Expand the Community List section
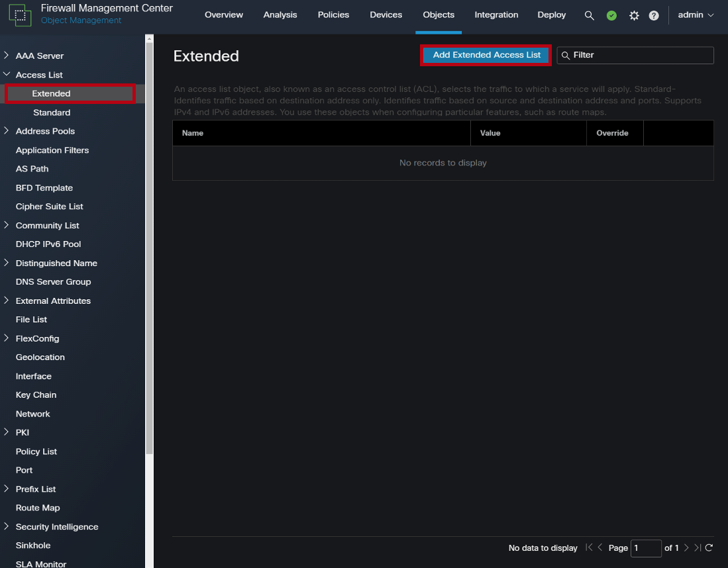Image resolution: width=728 pixels, height=568 pixels. [x=7, y=225]
